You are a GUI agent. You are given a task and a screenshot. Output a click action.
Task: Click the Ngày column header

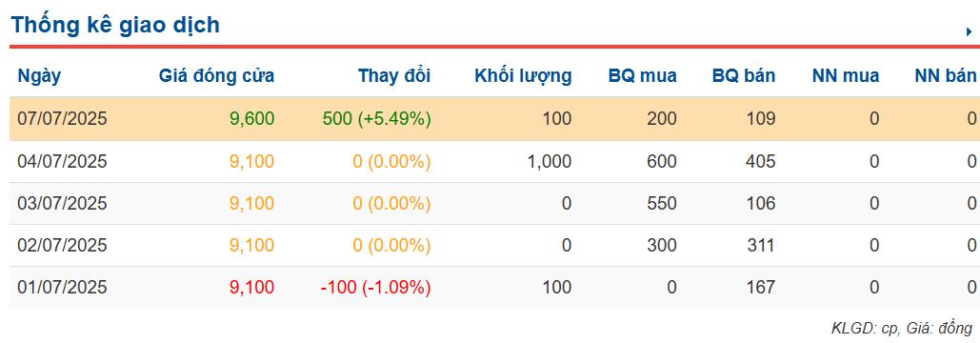tap(39, 76)
